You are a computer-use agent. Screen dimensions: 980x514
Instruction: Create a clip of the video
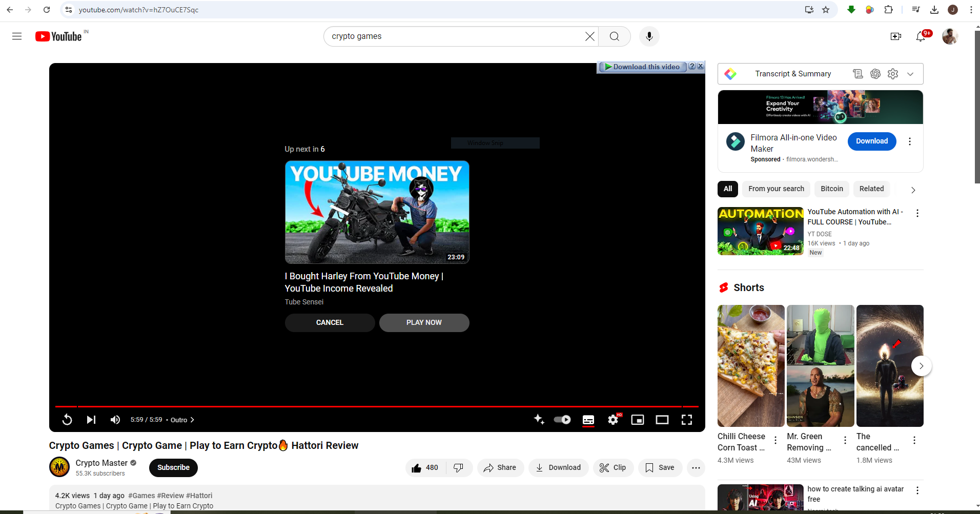pos(613,468)
